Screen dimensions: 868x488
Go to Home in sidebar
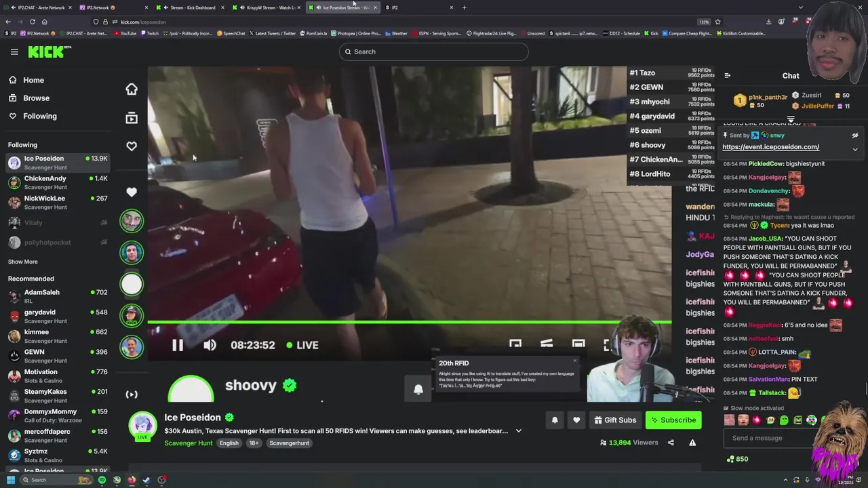pos(33,80)
